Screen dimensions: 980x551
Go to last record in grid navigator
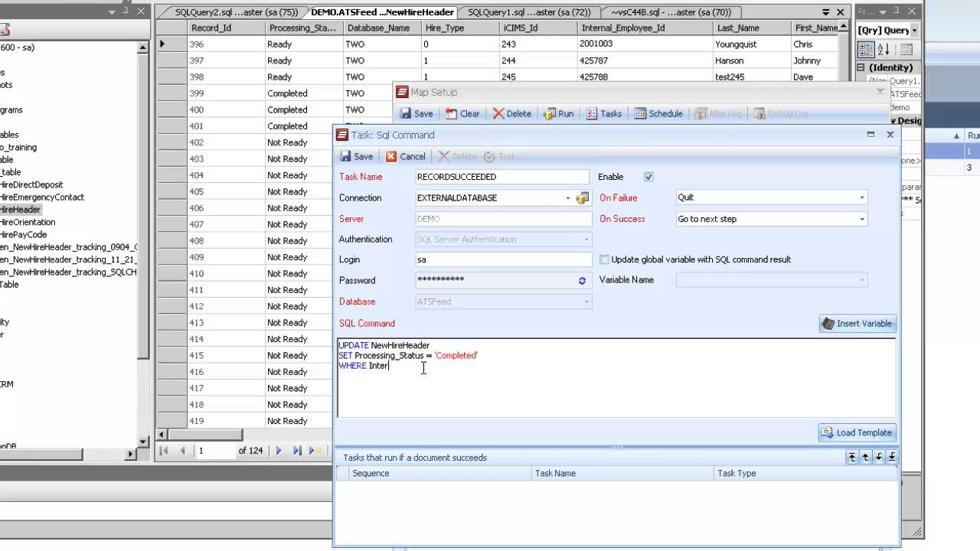297,451
